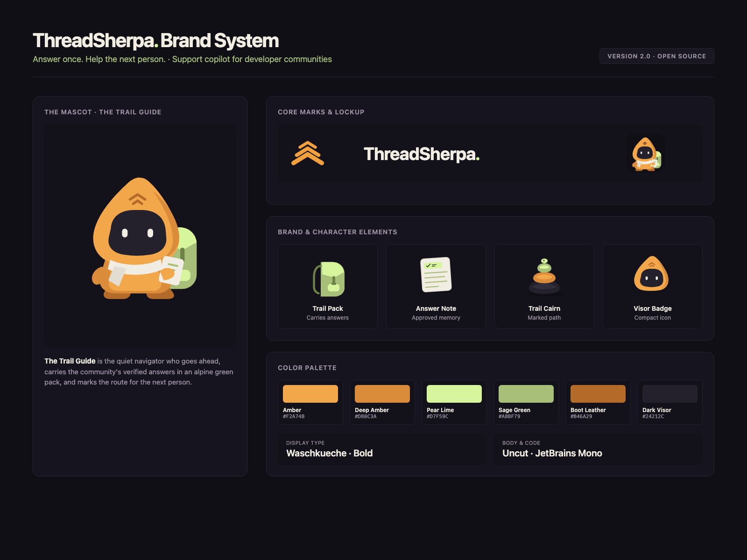Click the 'Brand & Character Elements' heading
This screenshot has height=560, width=747.
(338, 232)
